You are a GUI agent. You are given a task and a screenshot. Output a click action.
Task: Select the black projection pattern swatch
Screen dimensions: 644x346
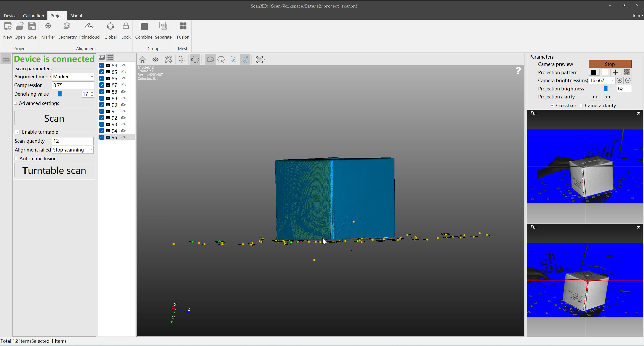point(594,72)
